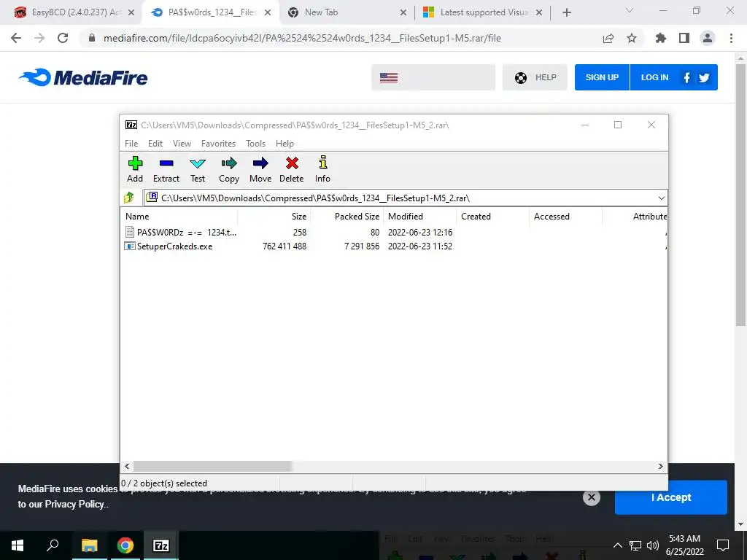Image resolution: width=747 pixels, height=560 pixels.
Task: Sort by the Created column header
Action: click(x=493, y=216)
